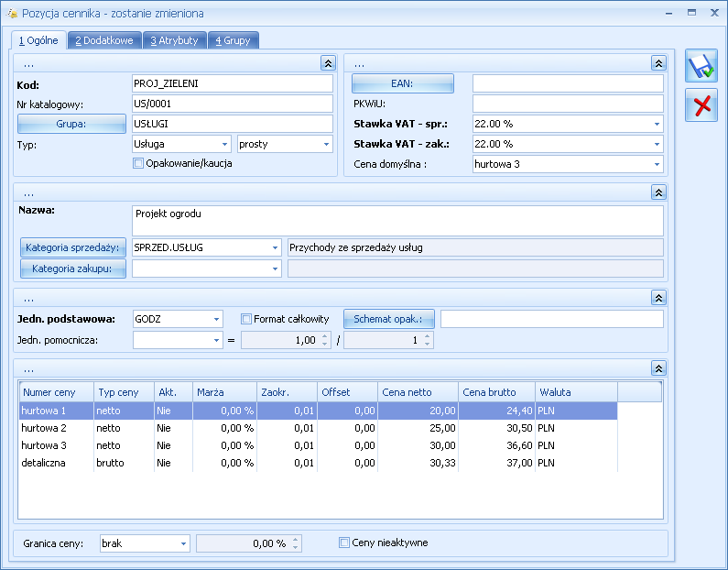Go to the 4 Grupy tab
728x570 pixels.
(x=233, y=40)
